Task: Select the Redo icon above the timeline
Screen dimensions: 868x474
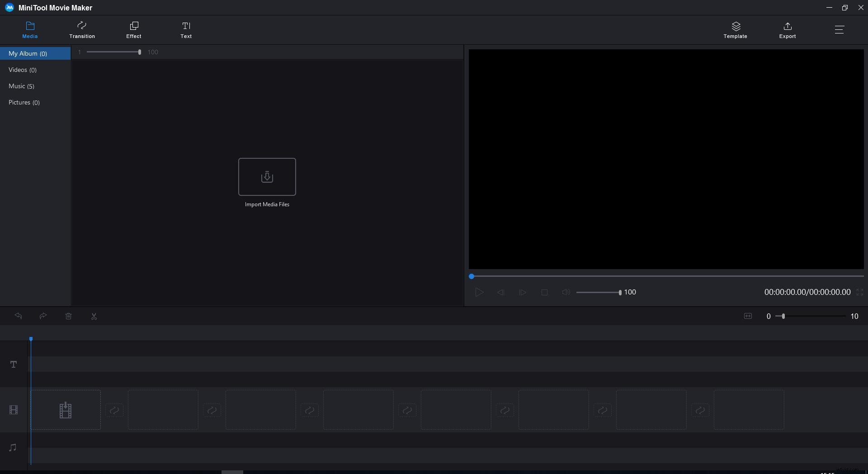Action: pos(43,316)
